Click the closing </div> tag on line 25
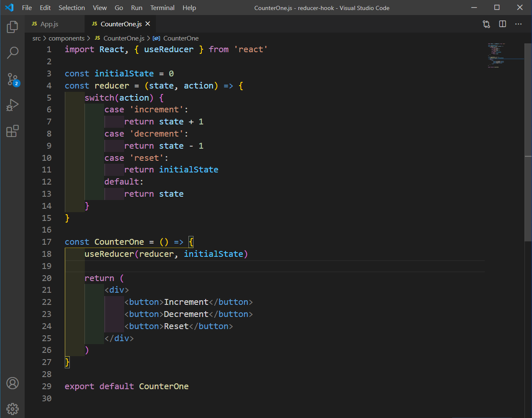The width and height of the screenshot is (532, 418). pos(119,338)
